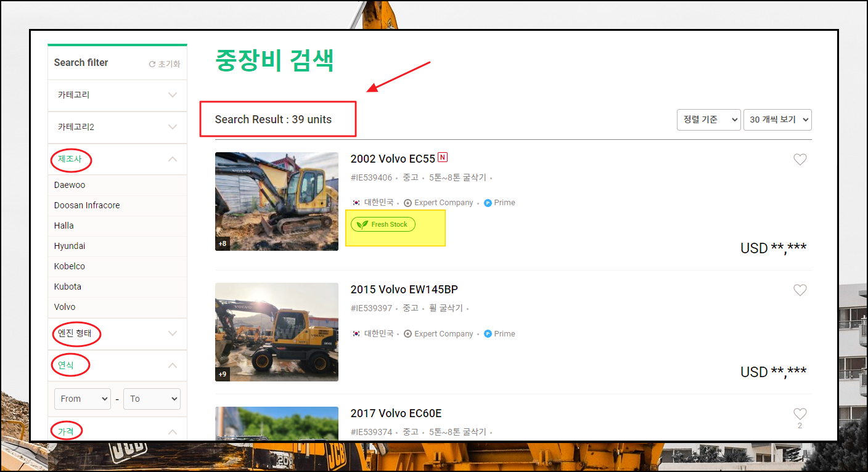Favorite the 2017 Volvo EC60E heart icon
The width and height of the screenshot is (868, 472).
[800, 414]
